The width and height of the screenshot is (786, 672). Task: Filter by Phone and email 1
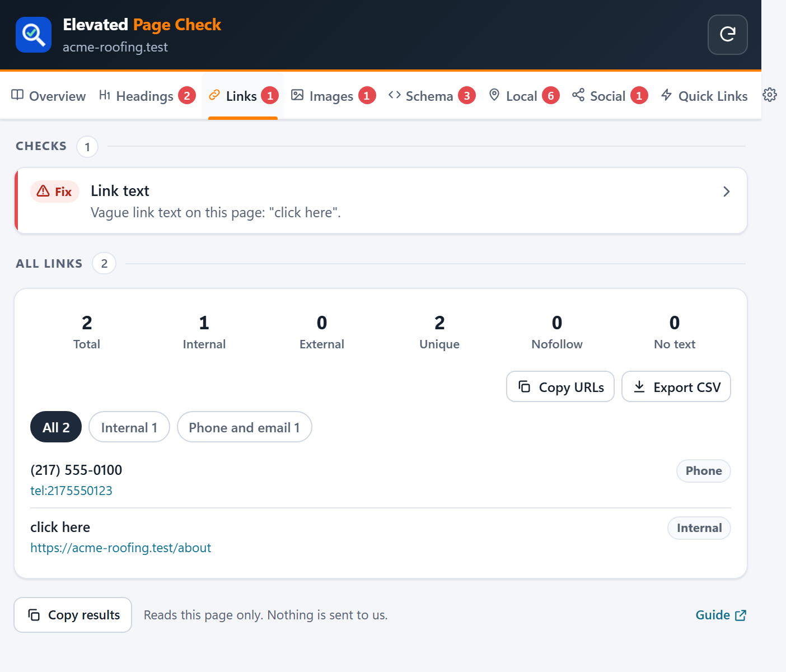point(245,427)
